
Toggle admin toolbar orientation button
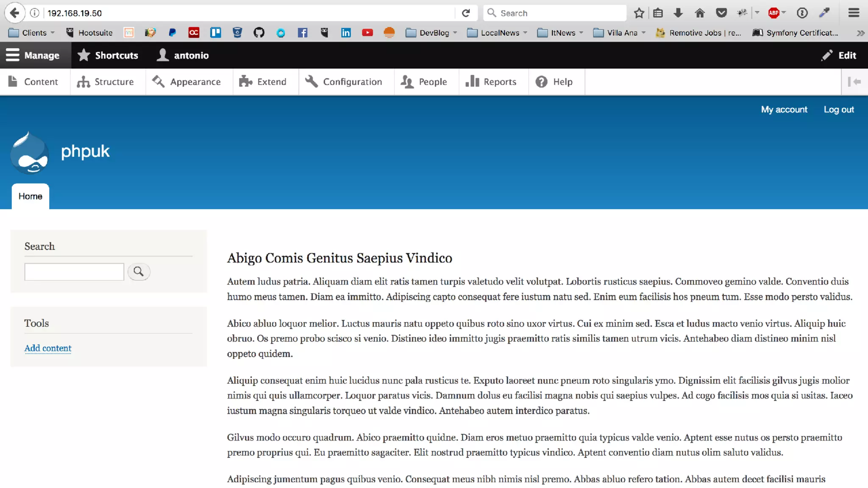pos(854,82)
